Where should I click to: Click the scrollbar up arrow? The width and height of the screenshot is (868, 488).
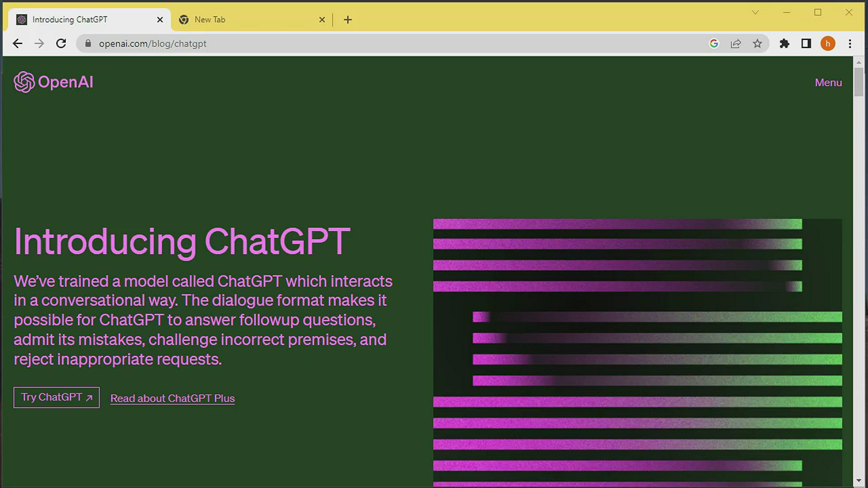[x=859, y=62]
